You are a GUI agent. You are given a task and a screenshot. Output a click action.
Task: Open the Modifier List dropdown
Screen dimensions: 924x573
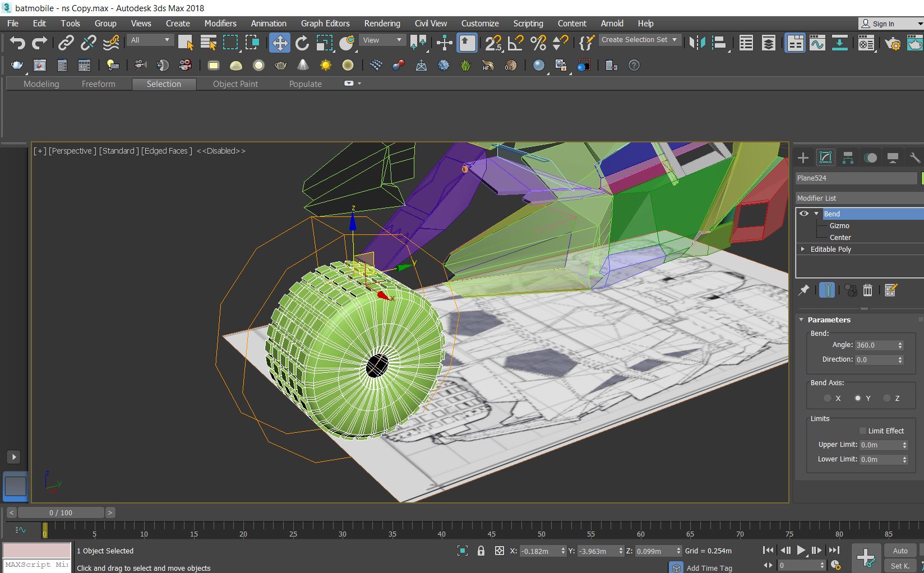pos(860,198)
